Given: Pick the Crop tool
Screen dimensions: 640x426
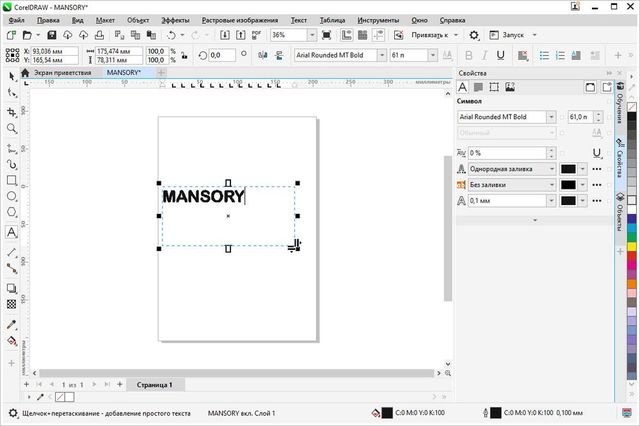Looking at the screenshot, I should pyautogui.click(x=12, y=111).
